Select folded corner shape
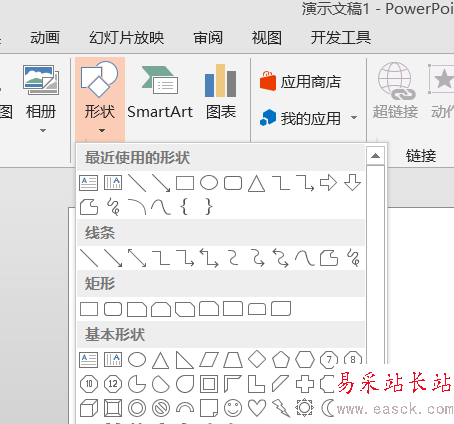 tap(209, 408)
